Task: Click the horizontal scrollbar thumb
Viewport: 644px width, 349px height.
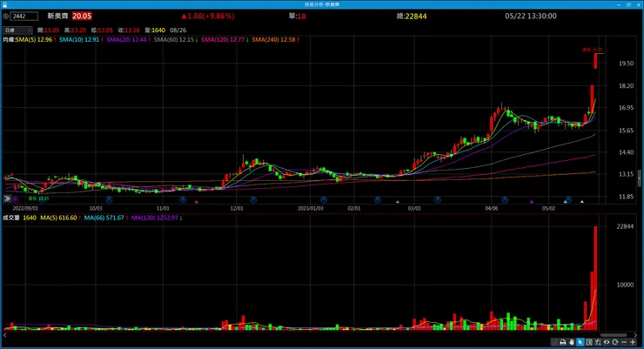Action: (614, 335)
